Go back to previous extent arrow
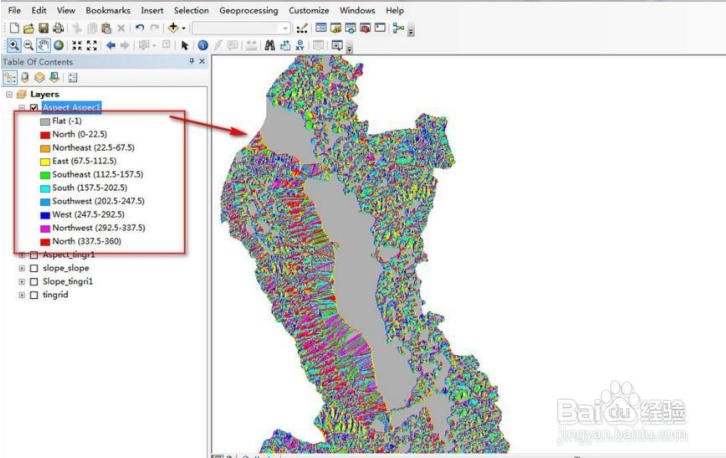This screenshot has width=726, height=458. [111, 45]
